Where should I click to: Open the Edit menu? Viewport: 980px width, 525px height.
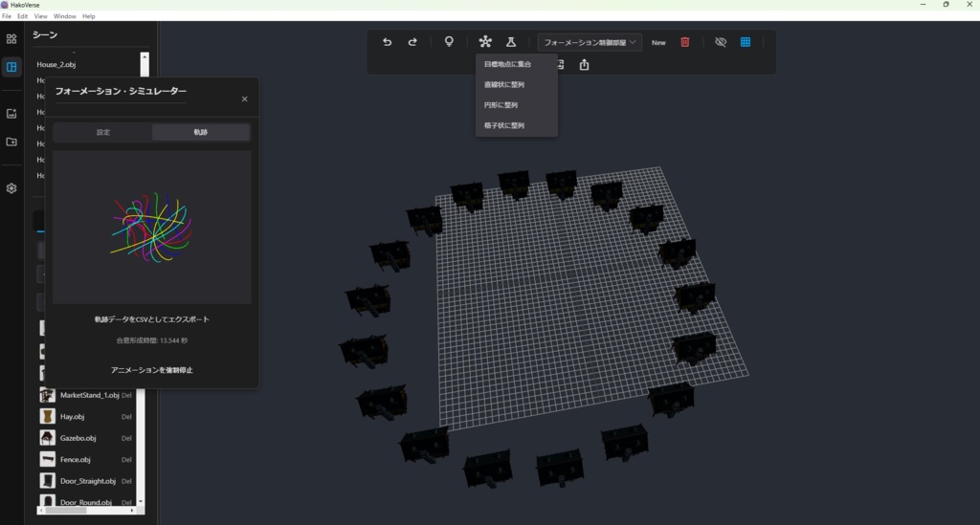click(x=23, y=16)
